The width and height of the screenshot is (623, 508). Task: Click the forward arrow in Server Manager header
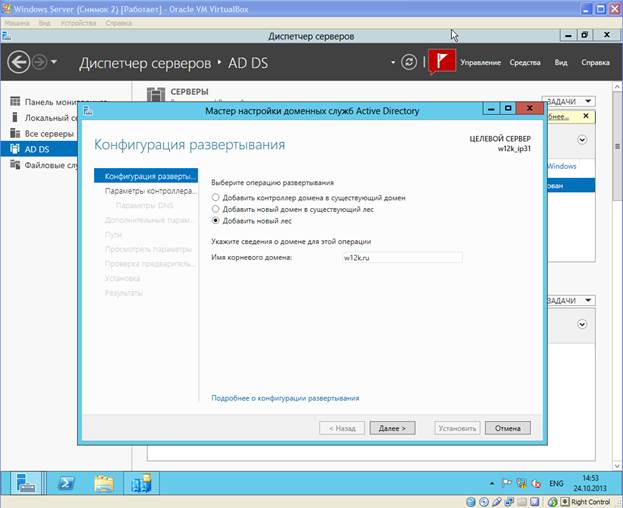[40, 62]
